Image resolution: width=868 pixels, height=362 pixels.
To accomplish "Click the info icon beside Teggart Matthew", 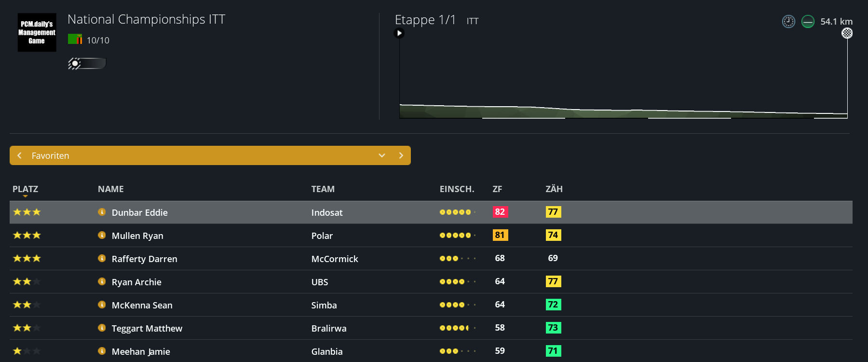I will pyautogui.click(x=102, y=328).
